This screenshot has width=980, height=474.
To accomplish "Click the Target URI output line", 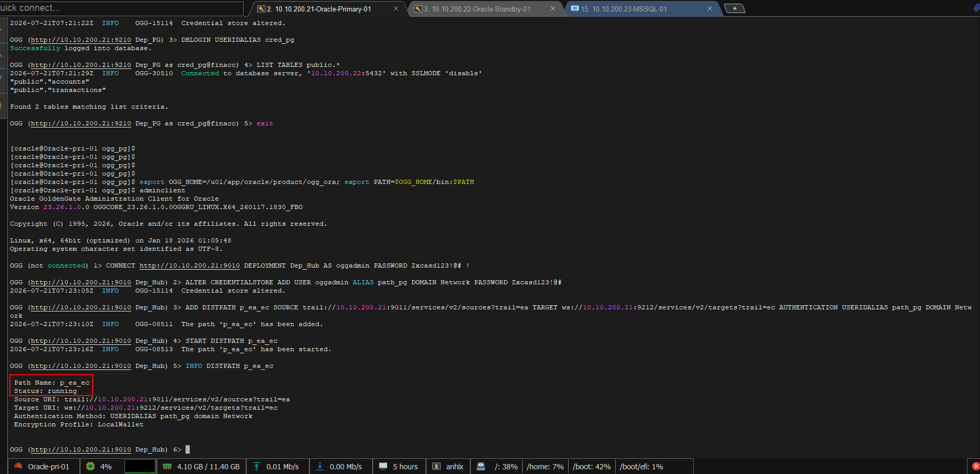I will [x=146, y=408].
